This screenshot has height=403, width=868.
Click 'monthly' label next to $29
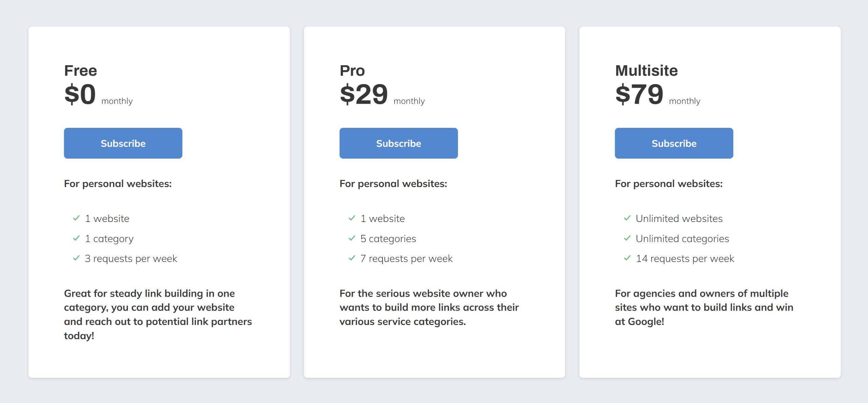pyautogui.click(x=409, y=100)
